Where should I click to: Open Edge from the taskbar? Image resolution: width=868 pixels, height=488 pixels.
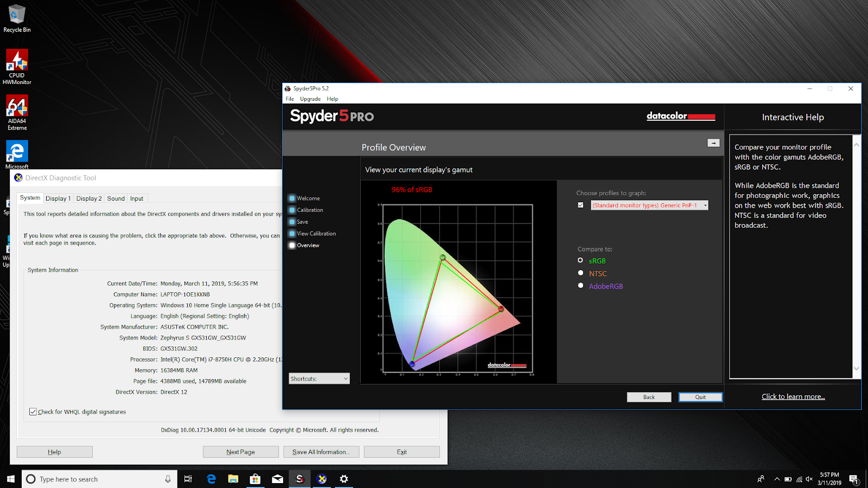click(x=211, y=479)
